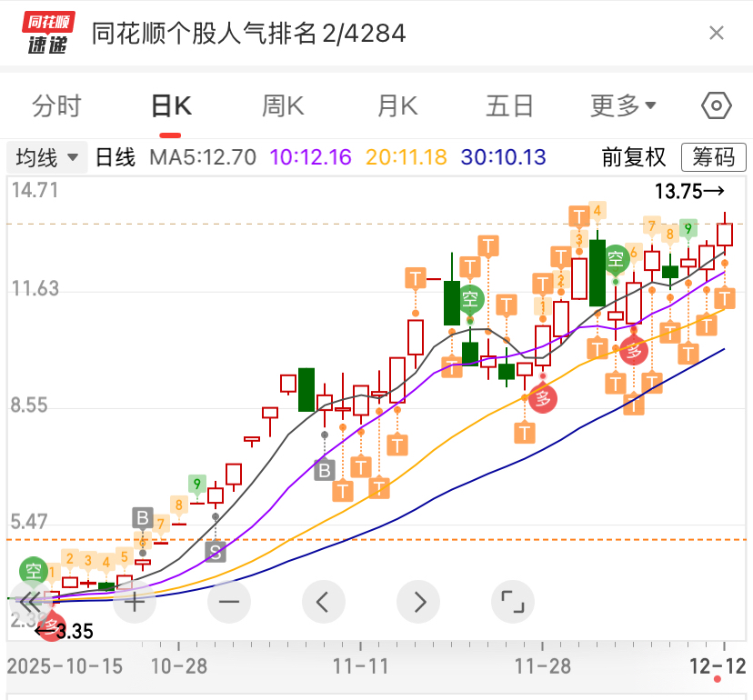This screenshot has height=700, width=753.
Task: Open the 筹码 chip distribution button
Action: pyautogui.click(x=714, y=157)
